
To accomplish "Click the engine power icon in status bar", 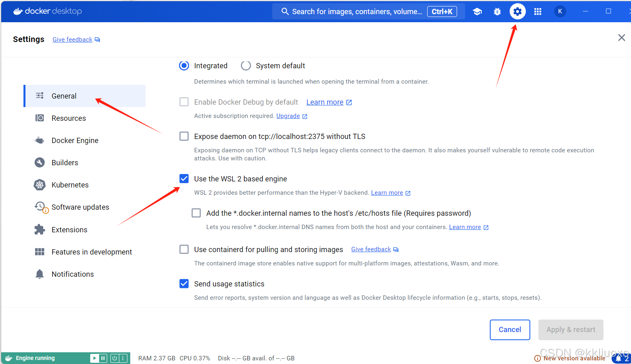I will [x=114, y=358].
